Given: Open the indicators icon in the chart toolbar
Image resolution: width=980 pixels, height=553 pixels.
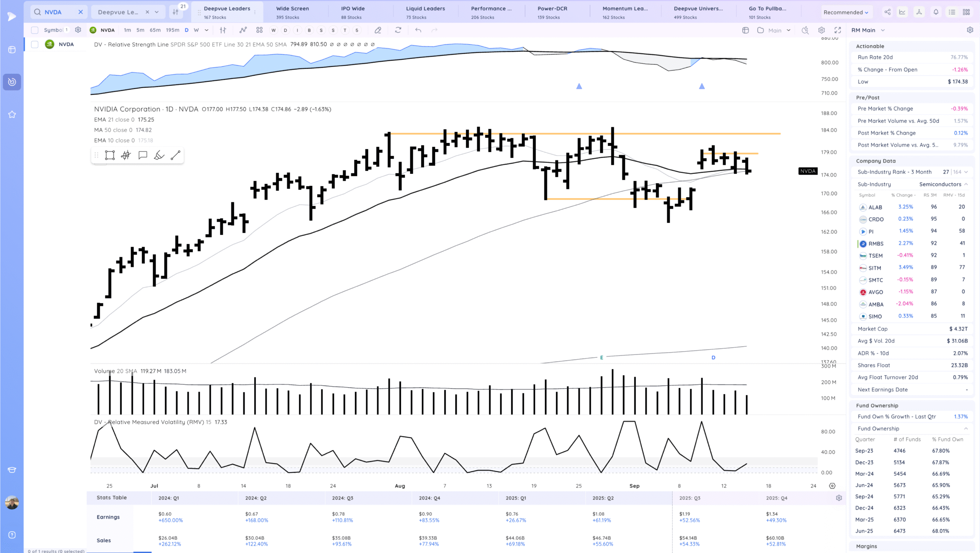Looking at the screenshot, I should pos(243,30).
